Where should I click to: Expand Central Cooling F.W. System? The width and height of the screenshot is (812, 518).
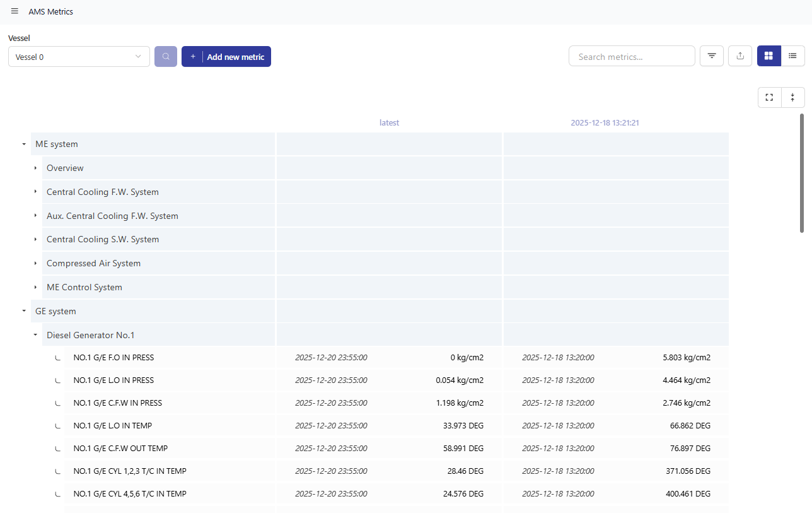click(35, 192)
